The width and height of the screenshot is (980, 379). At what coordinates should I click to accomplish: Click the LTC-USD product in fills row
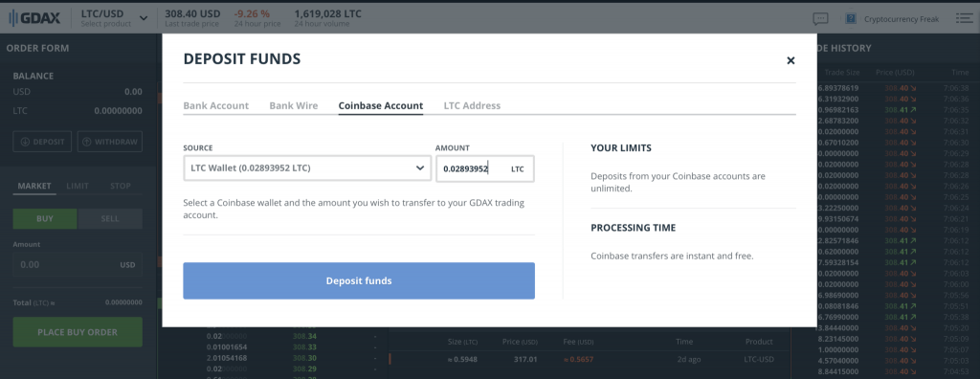tap(759, 360)
